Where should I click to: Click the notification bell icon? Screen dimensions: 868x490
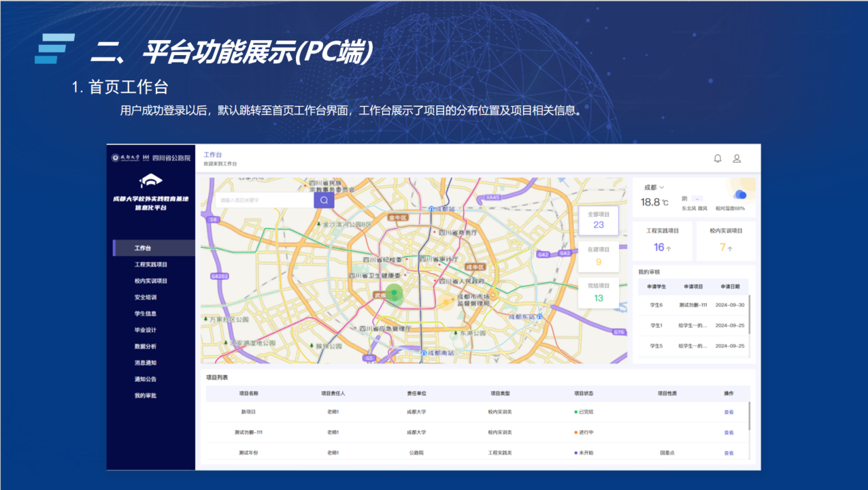click(x=717, y=159)
